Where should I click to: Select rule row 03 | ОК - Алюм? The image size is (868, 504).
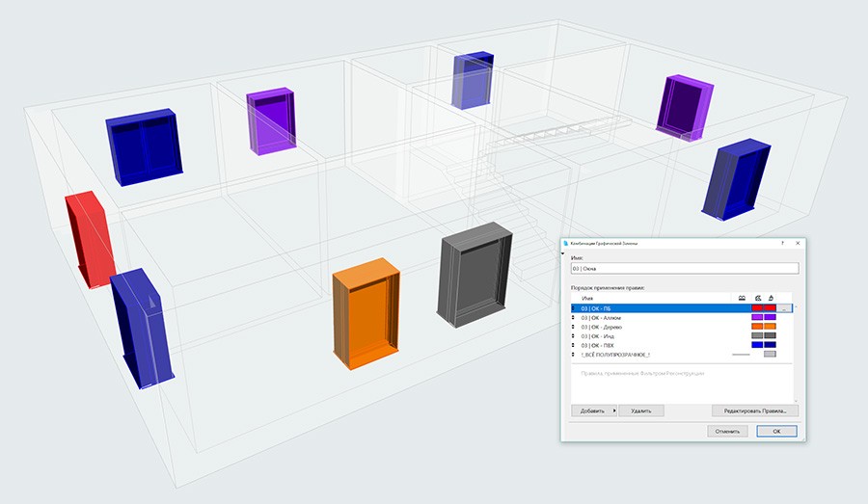tap(682, 318)
